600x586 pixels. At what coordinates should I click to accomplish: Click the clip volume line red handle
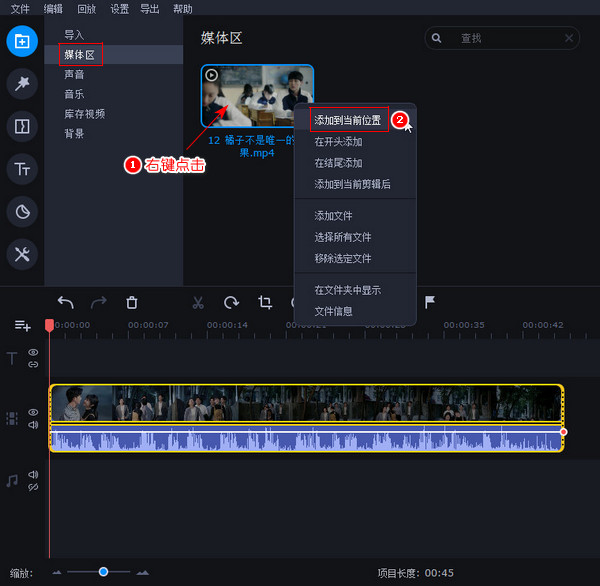(x=563, y=432)
